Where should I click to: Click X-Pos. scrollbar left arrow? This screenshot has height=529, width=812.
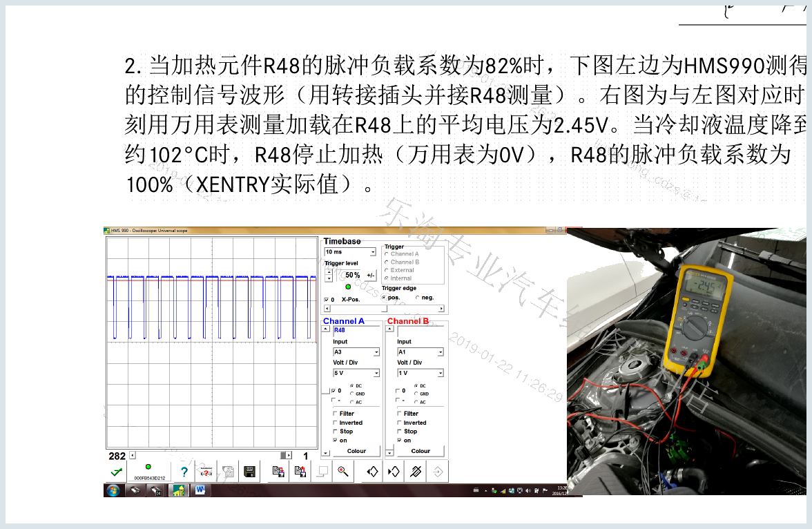tap(327, 309)
